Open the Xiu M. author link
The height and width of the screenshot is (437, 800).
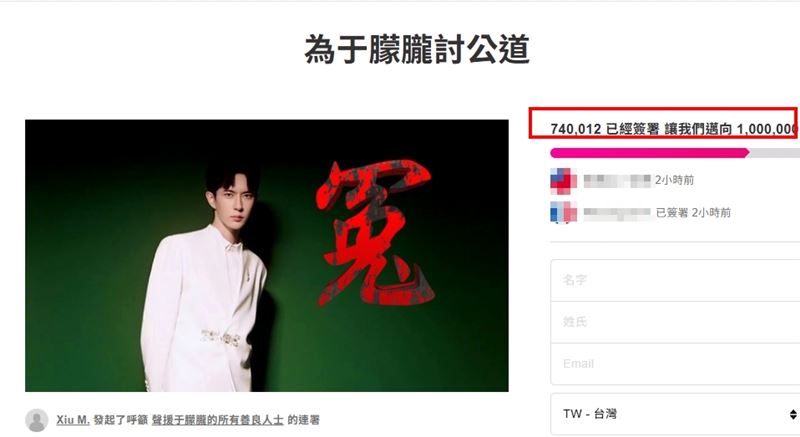73,420
